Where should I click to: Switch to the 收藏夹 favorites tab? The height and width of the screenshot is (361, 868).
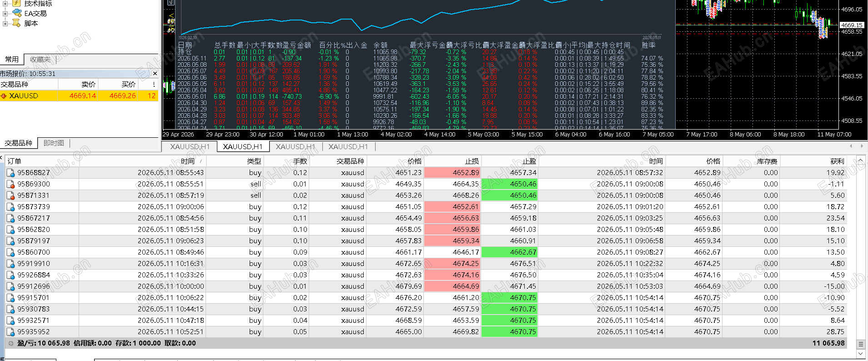click(x=40, y=59)
